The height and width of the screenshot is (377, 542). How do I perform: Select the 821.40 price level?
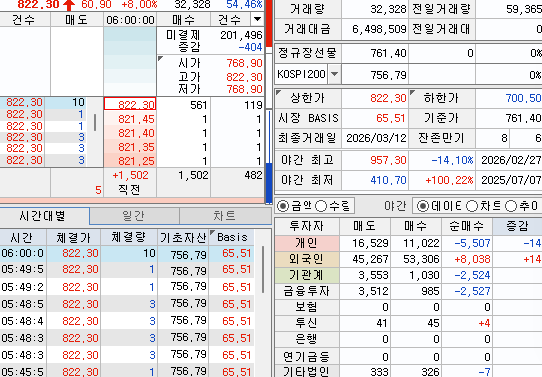(130, 133)
